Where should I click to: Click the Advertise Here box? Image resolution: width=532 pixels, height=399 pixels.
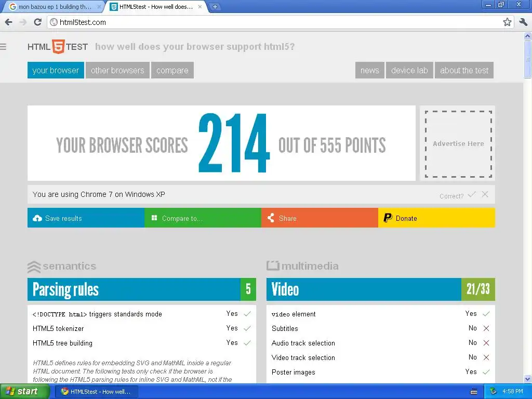point(458,143)
